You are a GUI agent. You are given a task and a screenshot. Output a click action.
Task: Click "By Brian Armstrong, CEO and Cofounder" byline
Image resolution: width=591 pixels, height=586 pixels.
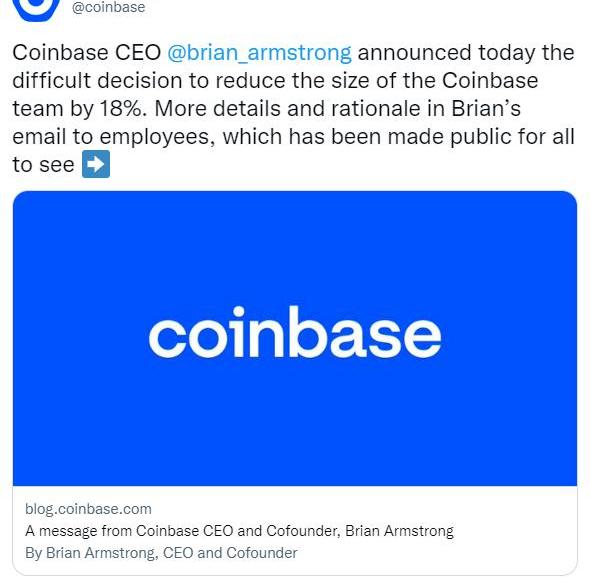(x=161, y=553)
